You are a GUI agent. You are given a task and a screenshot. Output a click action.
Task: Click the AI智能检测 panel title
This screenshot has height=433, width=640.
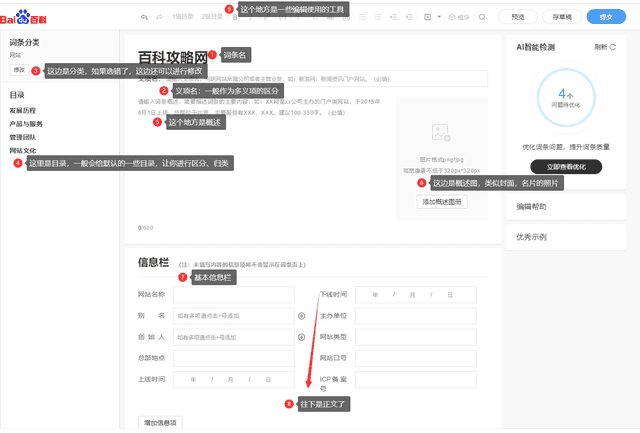pos(536,47)
